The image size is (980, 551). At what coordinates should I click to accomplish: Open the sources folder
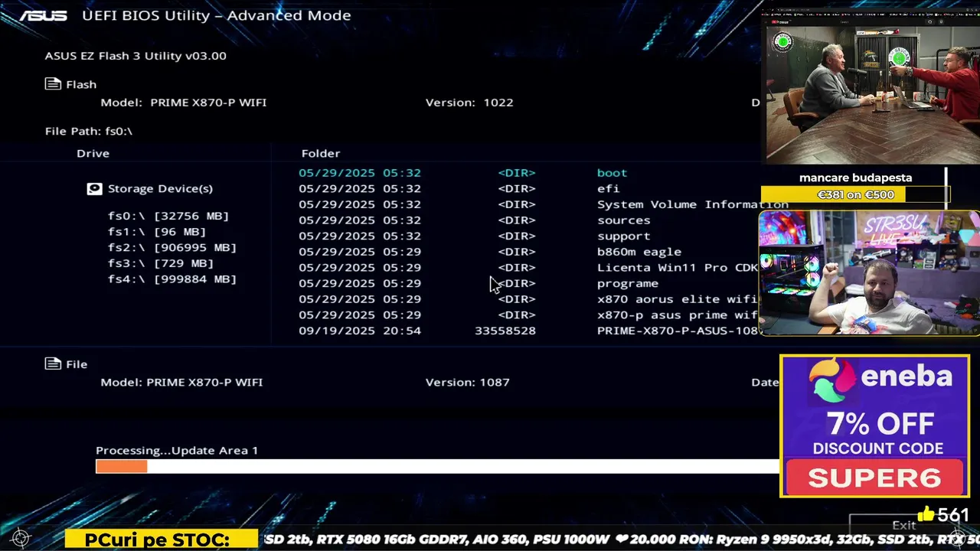(x=623, y=220)
